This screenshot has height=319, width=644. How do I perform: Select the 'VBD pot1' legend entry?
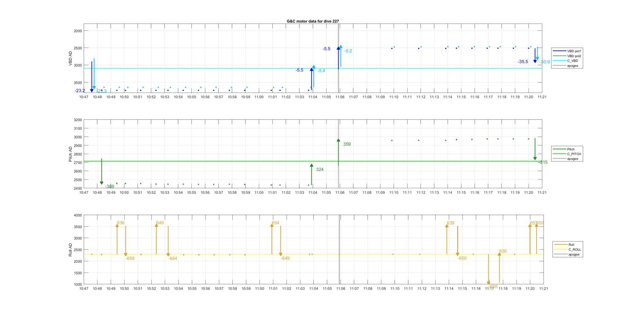pyautogui.click(x=567, y=51)
